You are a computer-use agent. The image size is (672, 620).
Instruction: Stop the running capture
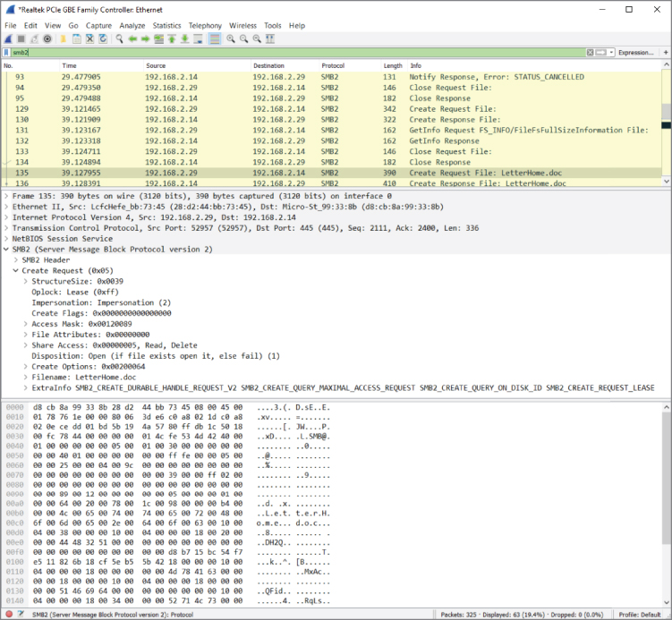[21, 39]
